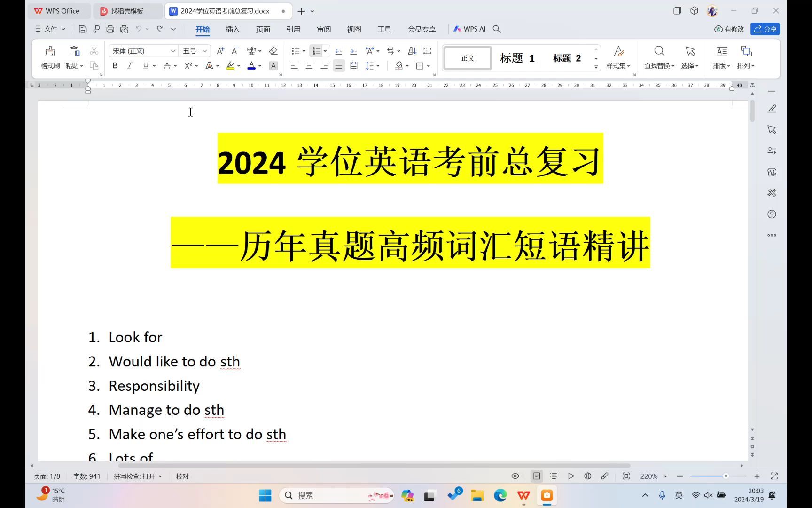Open new tab with the plus button
The image size is (812, 508).
point(301,11)
